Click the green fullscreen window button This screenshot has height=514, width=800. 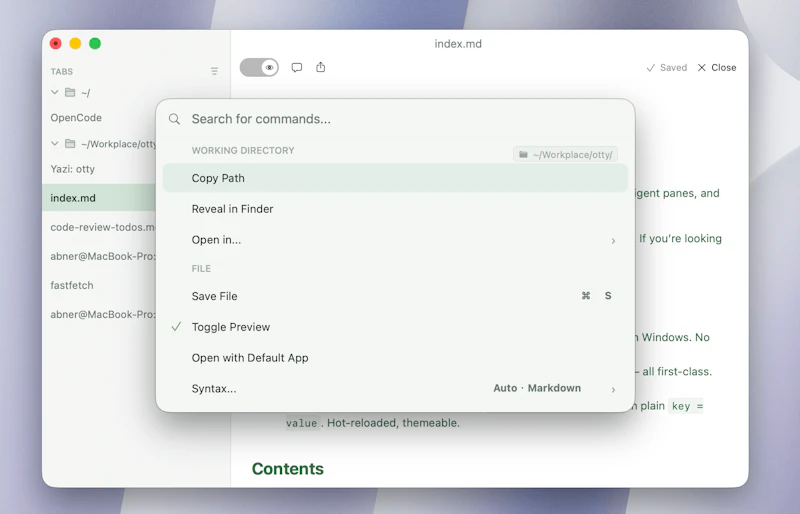[x=95, y=43]
